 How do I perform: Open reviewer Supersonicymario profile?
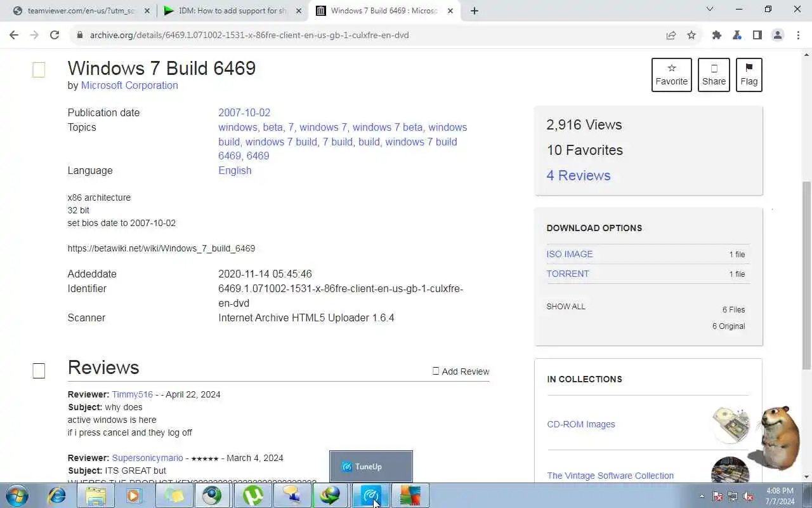[x=148, y=458]
